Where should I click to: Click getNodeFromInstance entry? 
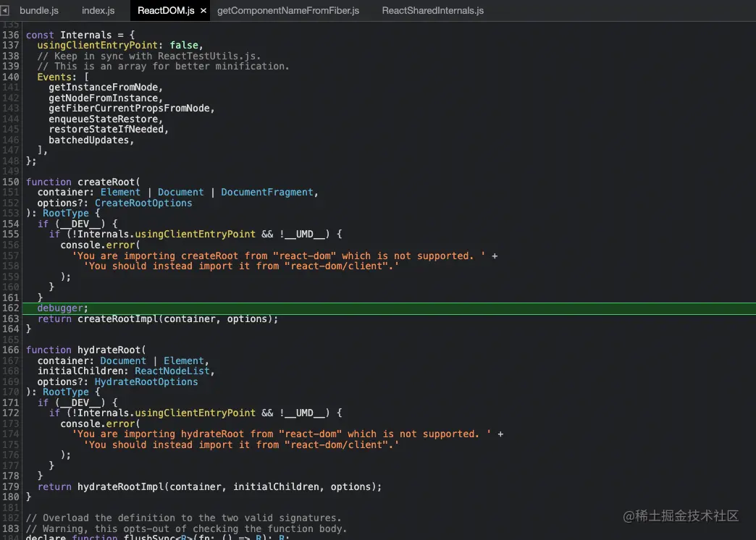[103, 98]
